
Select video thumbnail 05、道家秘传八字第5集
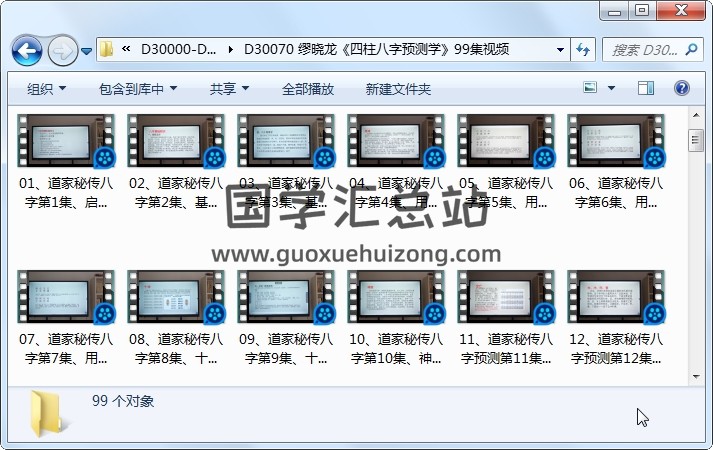(506, 141)
